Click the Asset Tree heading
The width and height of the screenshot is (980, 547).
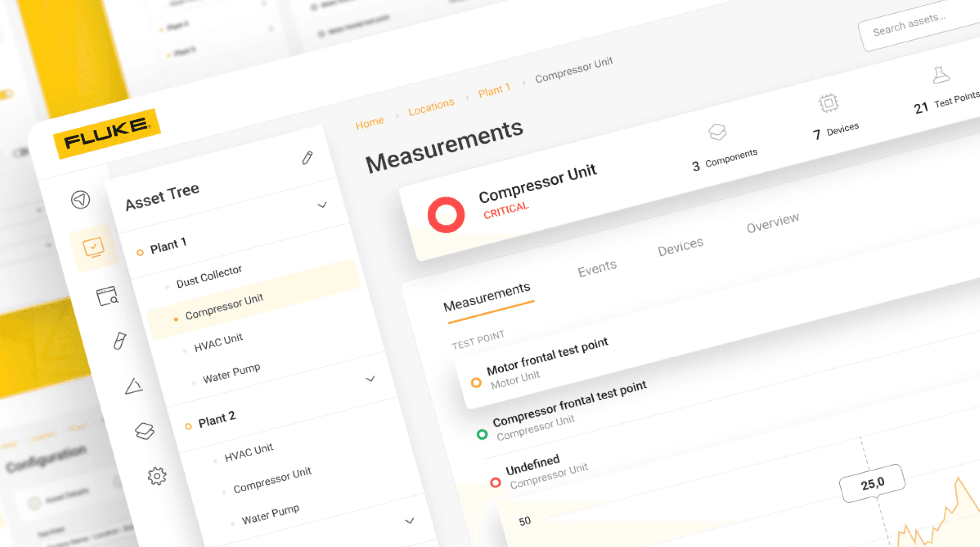[162, 197]
